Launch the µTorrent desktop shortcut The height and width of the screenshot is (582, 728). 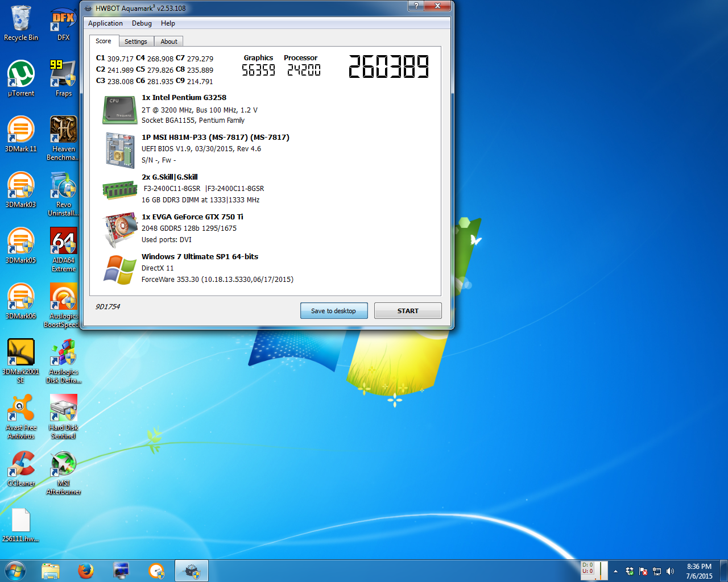[x=21, y=78]
